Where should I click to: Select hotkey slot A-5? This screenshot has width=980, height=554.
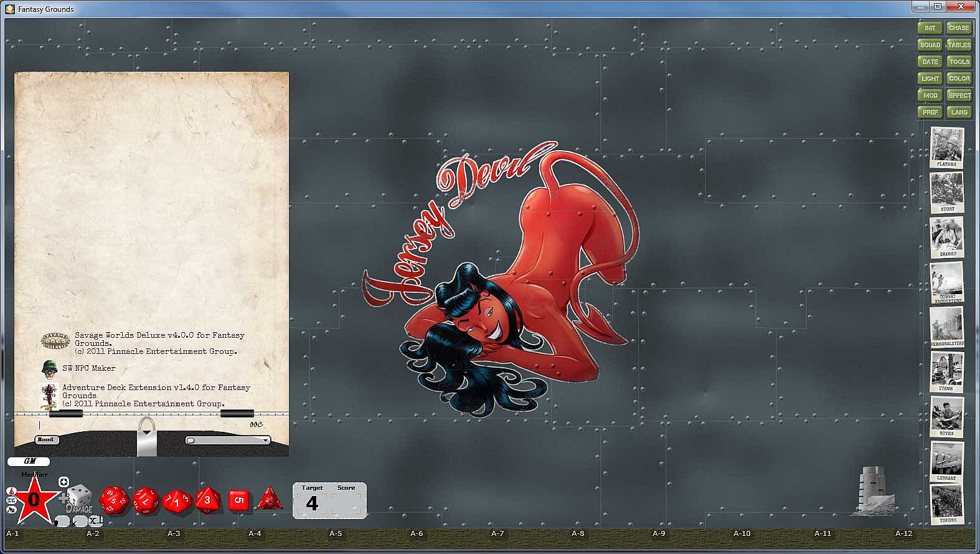[336, 533]
